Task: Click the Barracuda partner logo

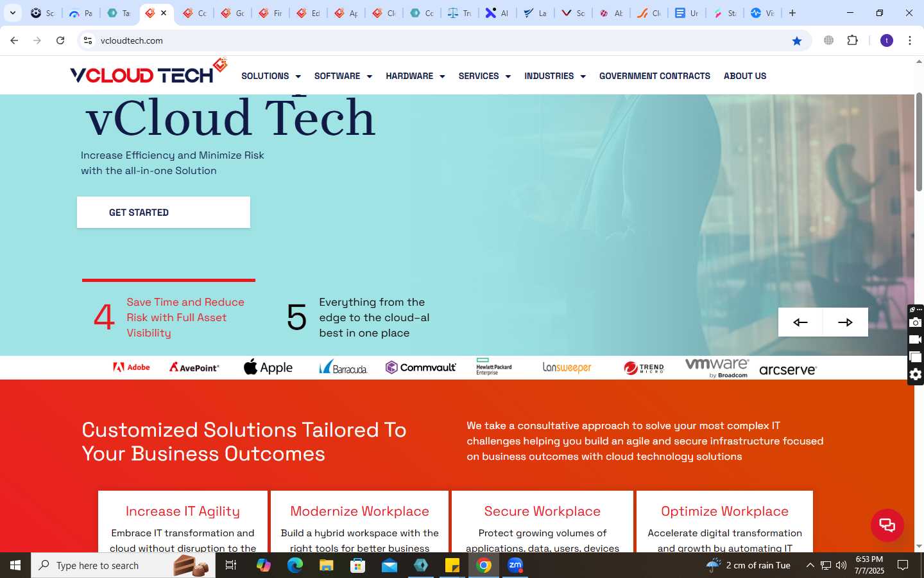Action: coord(343,367)
